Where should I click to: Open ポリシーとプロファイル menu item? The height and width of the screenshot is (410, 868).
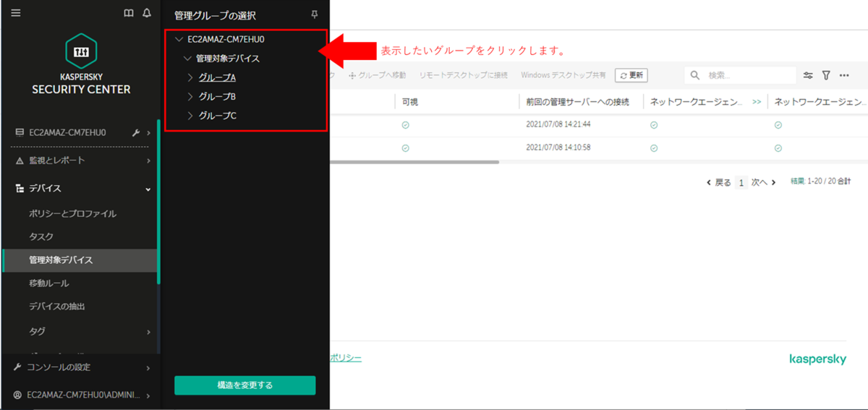coord(72,214)
